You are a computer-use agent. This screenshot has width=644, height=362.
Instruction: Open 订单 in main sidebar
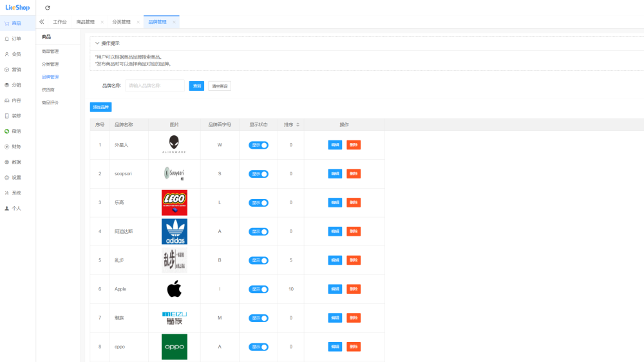17,39
